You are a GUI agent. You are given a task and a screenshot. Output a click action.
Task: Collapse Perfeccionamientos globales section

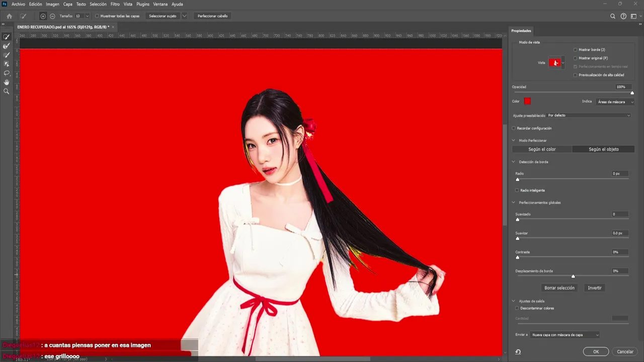coord(514,203)
